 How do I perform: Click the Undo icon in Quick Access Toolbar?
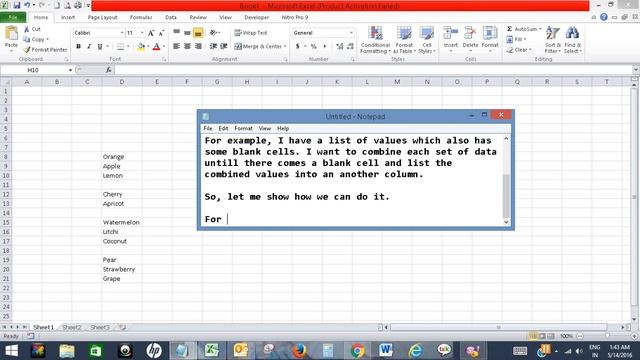click(x=27, y=5)
